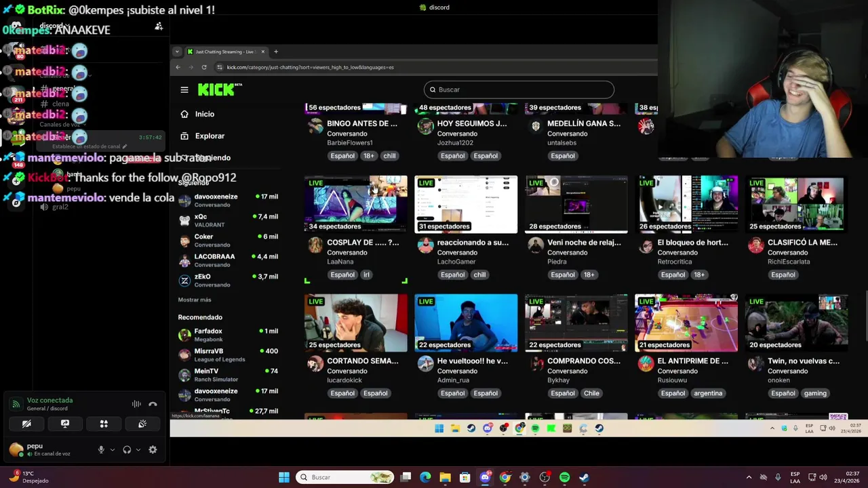Viewport: 868px width, 488px height.
Task: Open the reaccionando a su stream thumbnail
Action: 466,204
